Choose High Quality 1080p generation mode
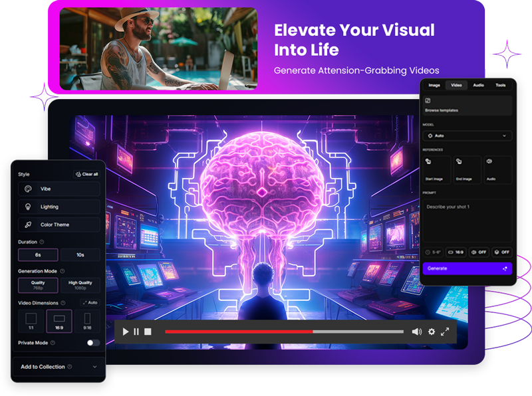Viewport: 532px width, 396px height. [x=80, y=285]
